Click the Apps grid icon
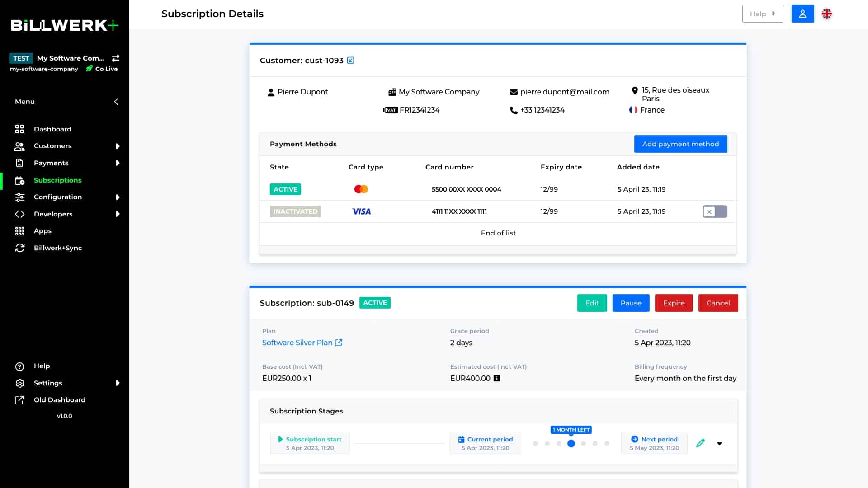This screenshot has height=488, width=868. (x=19, y=231)
